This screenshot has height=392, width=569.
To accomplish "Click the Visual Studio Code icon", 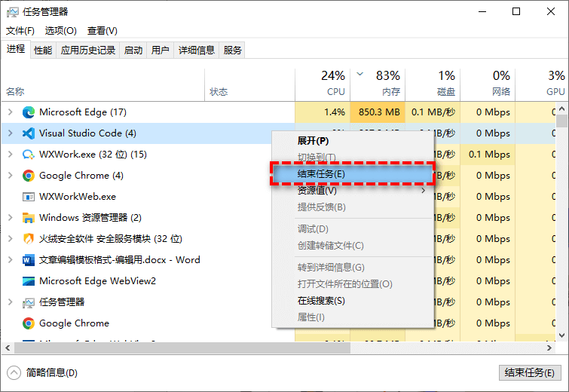I will tap(29, 133).
